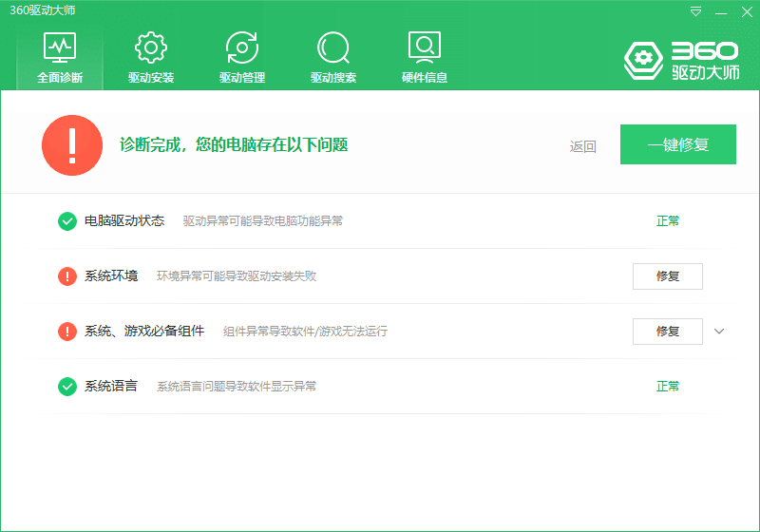Click the 诊断完成 headline text
The height and width of the screenshot is (532, 760).
pos(234,144)
